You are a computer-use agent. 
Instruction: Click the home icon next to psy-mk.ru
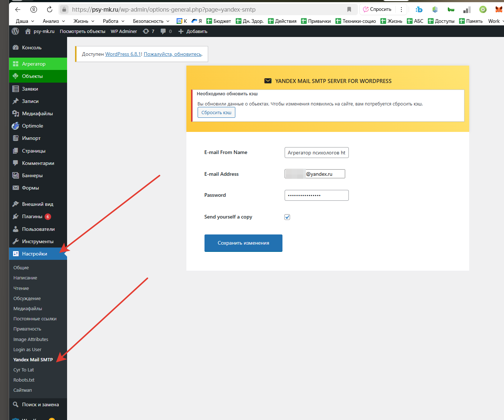[x=28, y=32]
